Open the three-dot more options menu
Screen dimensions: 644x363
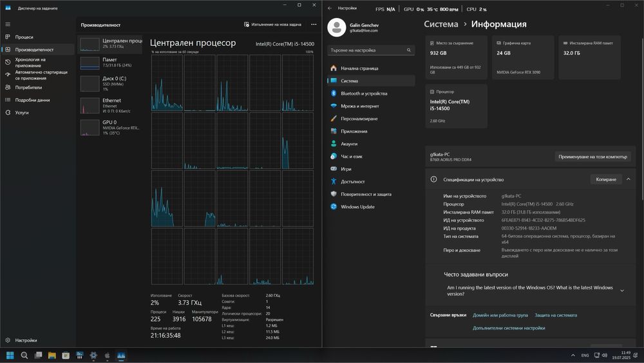[314, 25]
